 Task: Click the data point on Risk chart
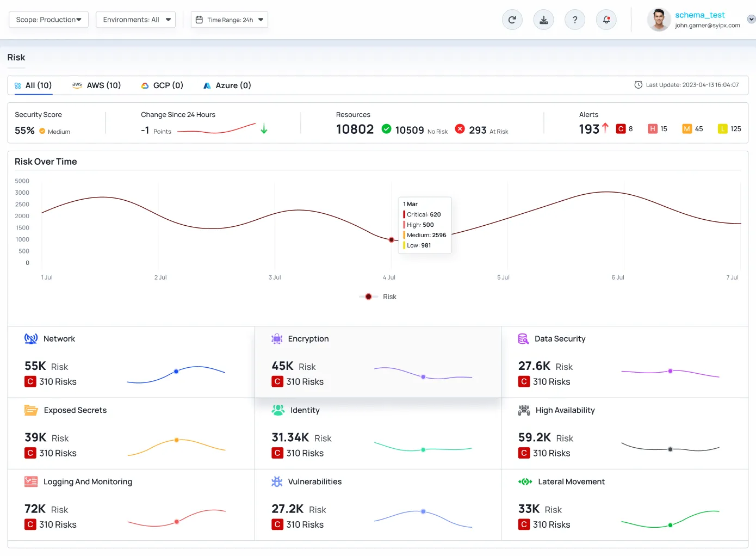(x=392, y=240)
